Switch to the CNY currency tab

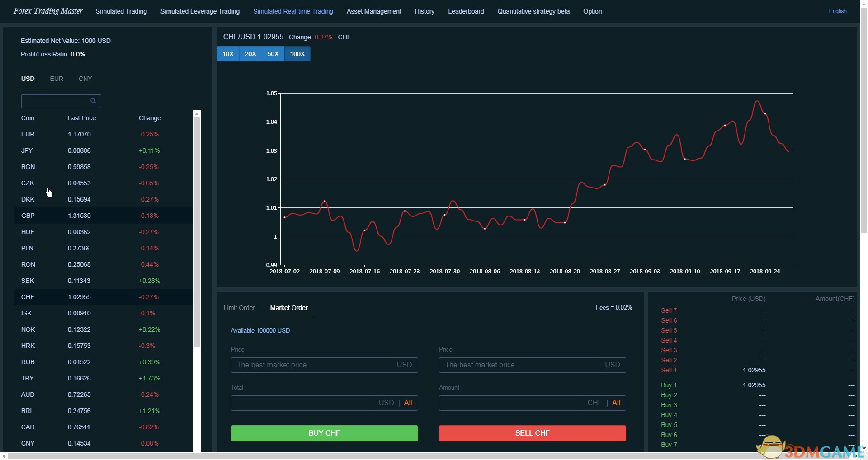(x=85, y=79)
